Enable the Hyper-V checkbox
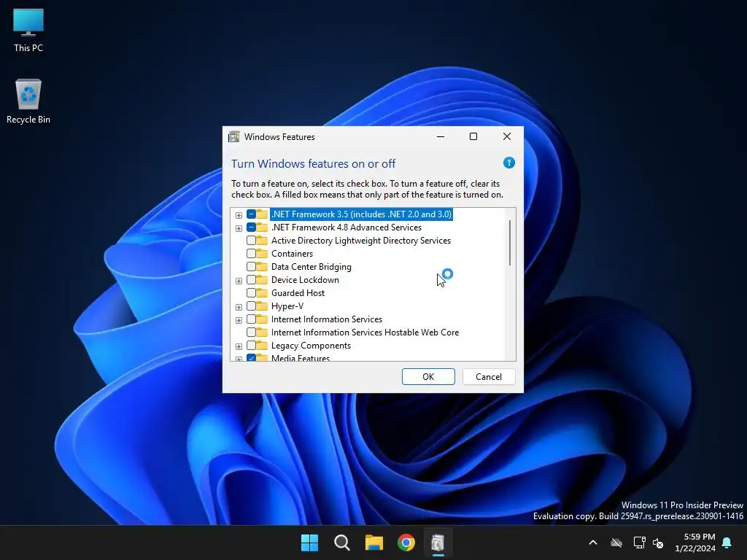Viewport: 747px width, 560px height. click(251, 306)
